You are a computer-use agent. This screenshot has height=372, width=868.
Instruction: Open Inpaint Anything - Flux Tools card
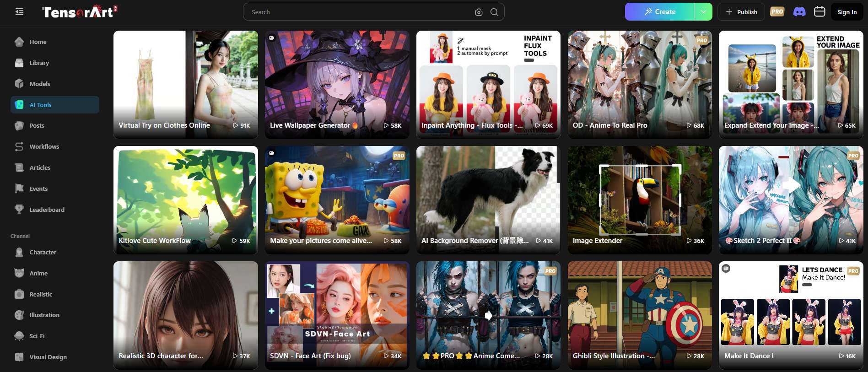point(488,85)
